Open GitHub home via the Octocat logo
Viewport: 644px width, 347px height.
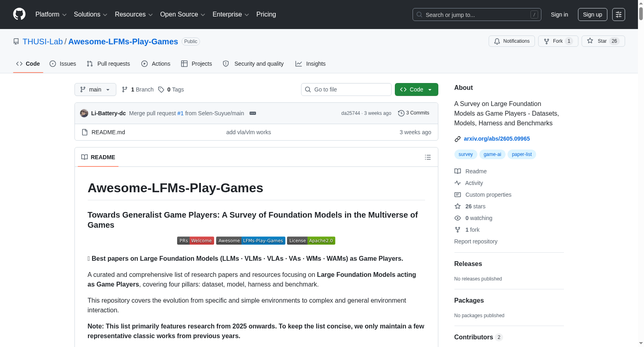[x=19, y=14]
